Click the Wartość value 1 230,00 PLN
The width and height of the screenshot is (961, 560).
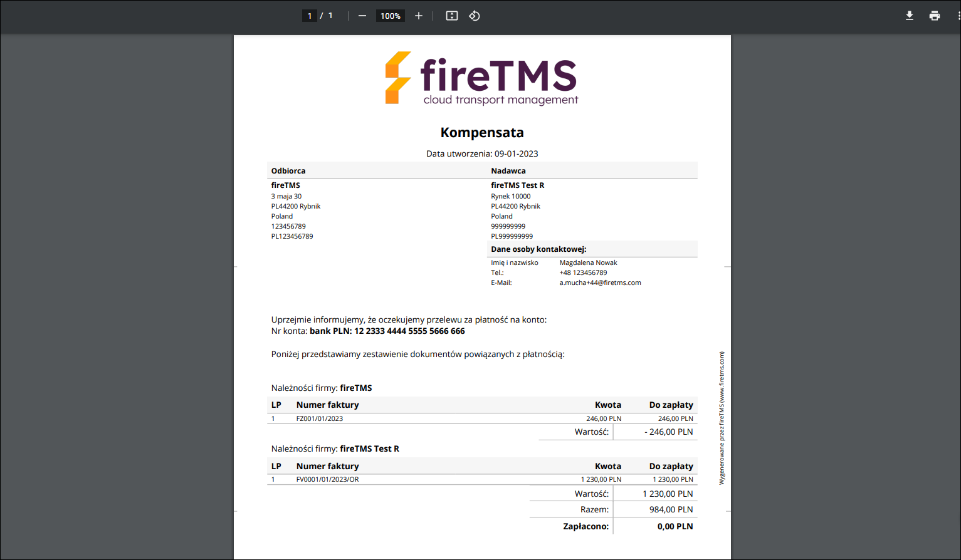pos(668,494)
